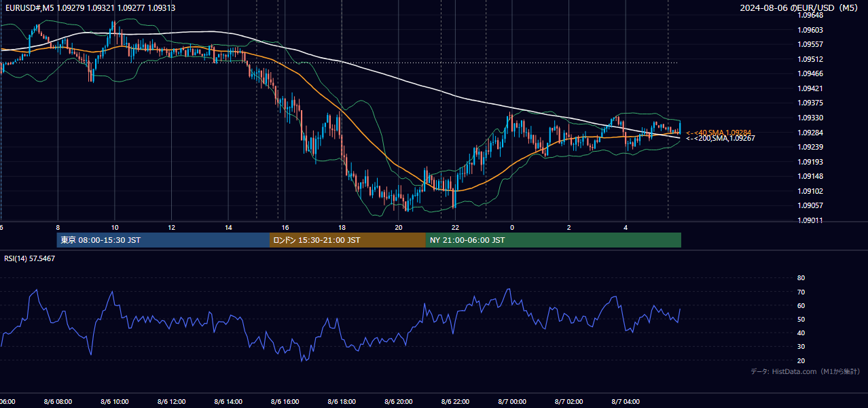Click the 8/6 22:00 date label
Viewport: 868px width, 408px height.
(456, 402)
